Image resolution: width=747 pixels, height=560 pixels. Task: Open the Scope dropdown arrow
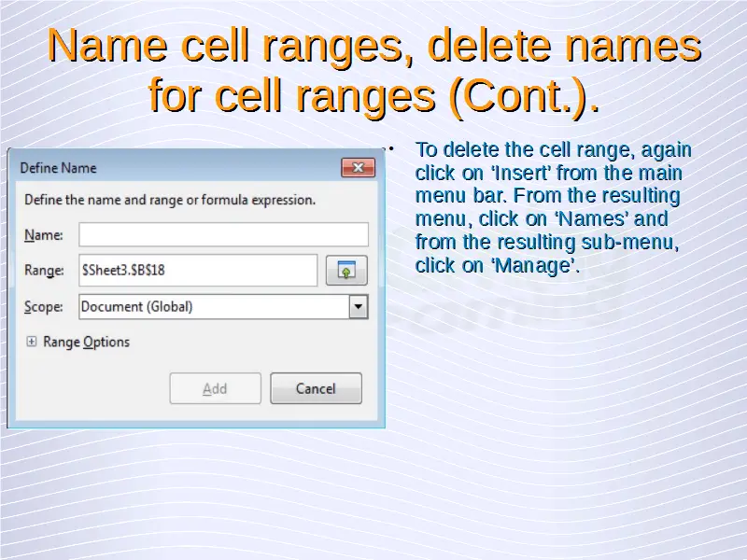pos(358,306)
